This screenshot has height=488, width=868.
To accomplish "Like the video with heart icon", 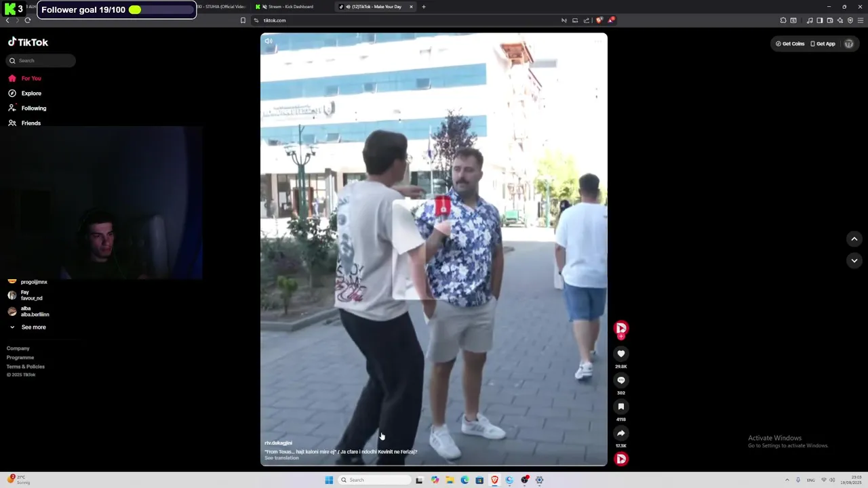I will pos(620,354).
